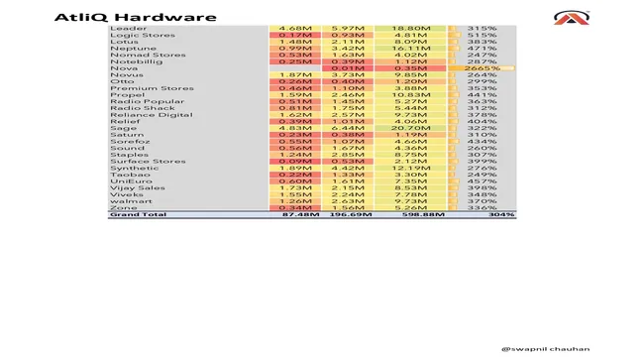This screenshot has height=363, width=644.
Task: Select the Sound row label
Action: pyautogui.click(x=127, y=148)
